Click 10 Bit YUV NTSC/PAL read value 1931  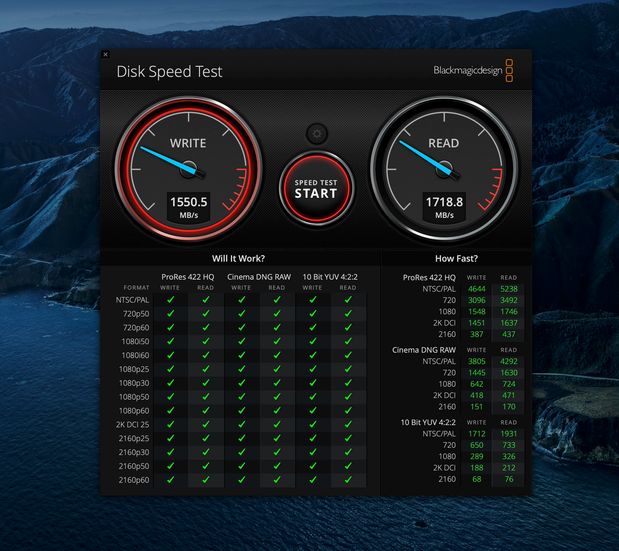pos(509,434)
